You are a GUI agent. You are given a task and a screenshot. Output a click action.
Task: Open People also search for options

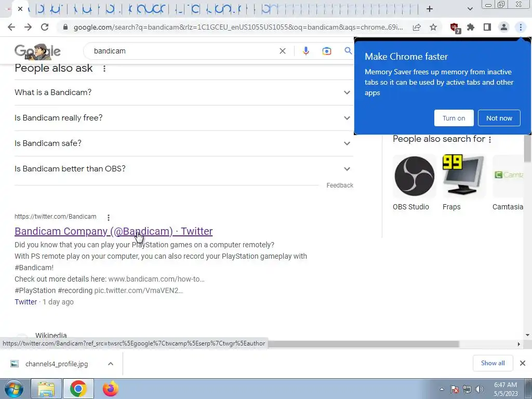(x=489, y=139)
